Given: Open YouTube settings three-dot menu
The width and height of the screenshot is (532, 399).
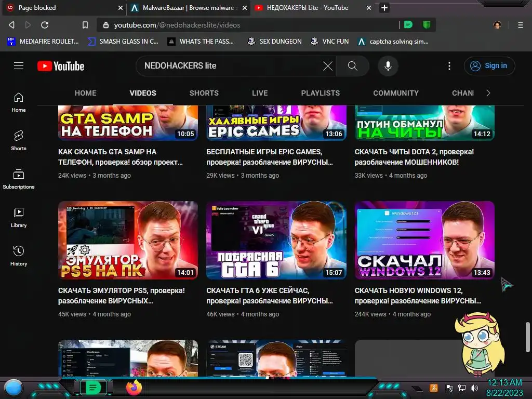Looking at the screenshot, I should point(449,66).
